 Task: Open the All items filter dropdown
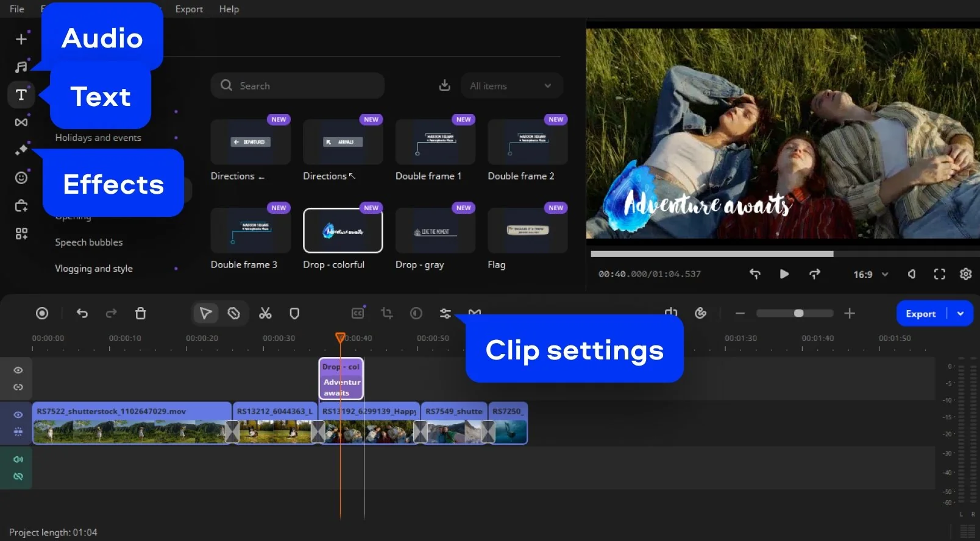(511, 86)
